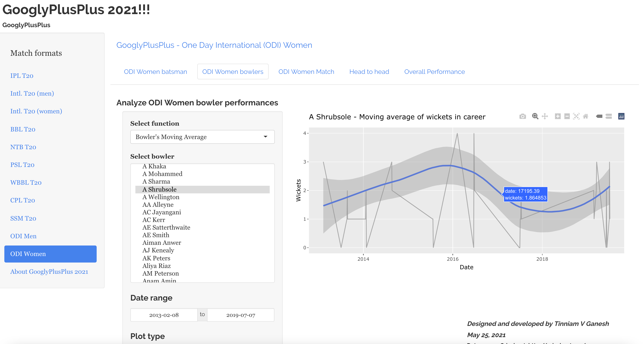This screenshot has width=644, height=344.
Task: Go to About GooglyPlusPlus 2021
Action: point(49,272)
